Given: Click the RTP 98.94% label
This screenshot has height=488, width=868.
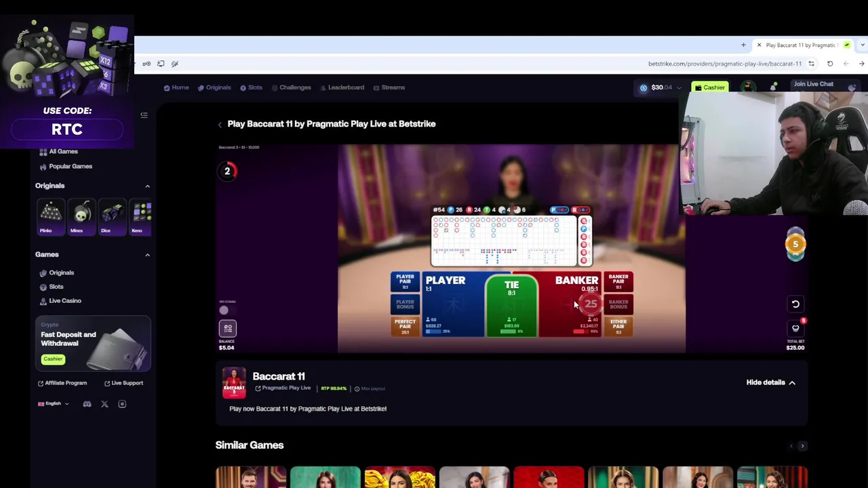Looking at the screenshot, I should click(334, 389).
